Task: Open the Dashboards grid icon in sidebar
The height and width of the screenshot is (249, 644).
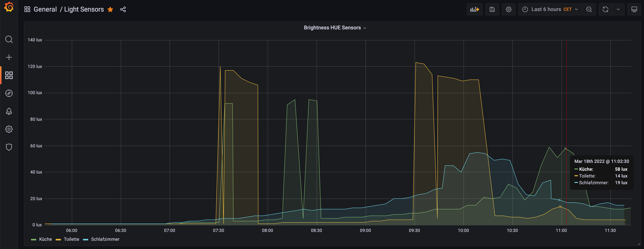Action: pyautogui.click(x=9, y=75)
